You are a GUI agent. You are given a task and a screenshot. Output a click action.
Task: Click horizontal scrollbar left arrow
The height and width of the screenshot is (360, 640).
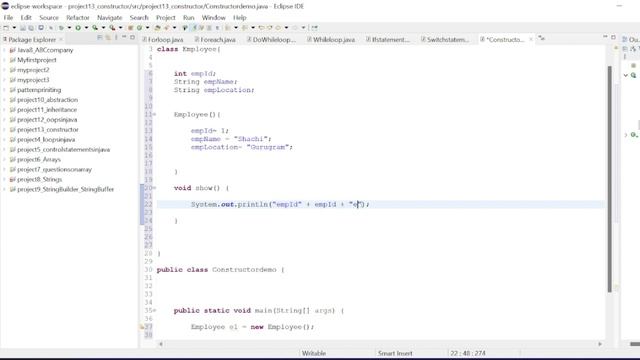(x=161, y=344)
